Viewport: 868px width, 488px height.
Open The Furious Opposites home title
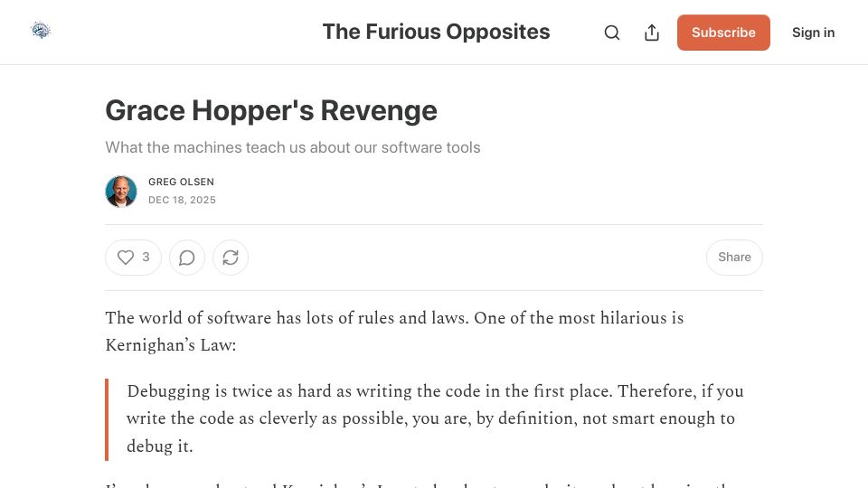[x=436, y=33]
